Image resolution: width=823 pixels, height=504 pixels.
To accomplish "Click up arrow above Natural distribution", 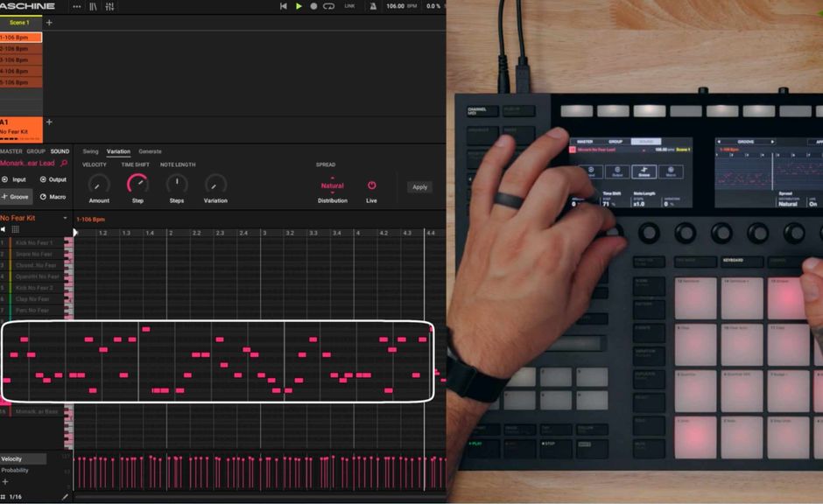I will (x=332, y=178).
